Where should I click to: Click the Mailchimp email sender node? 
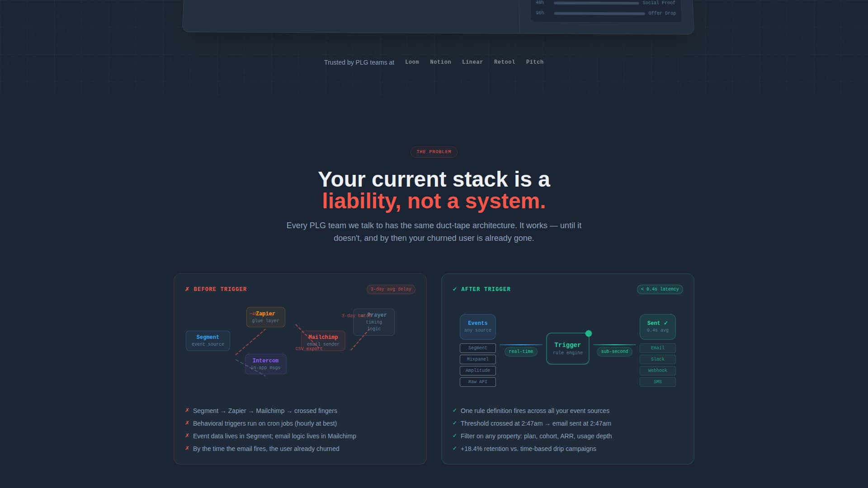point(323,340)
